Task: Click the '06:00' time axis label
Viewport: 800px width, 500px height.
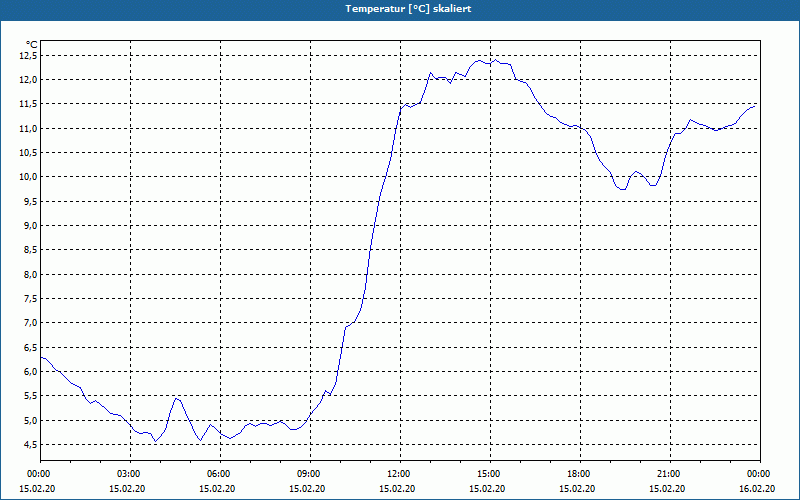Action: click(220, 474)
